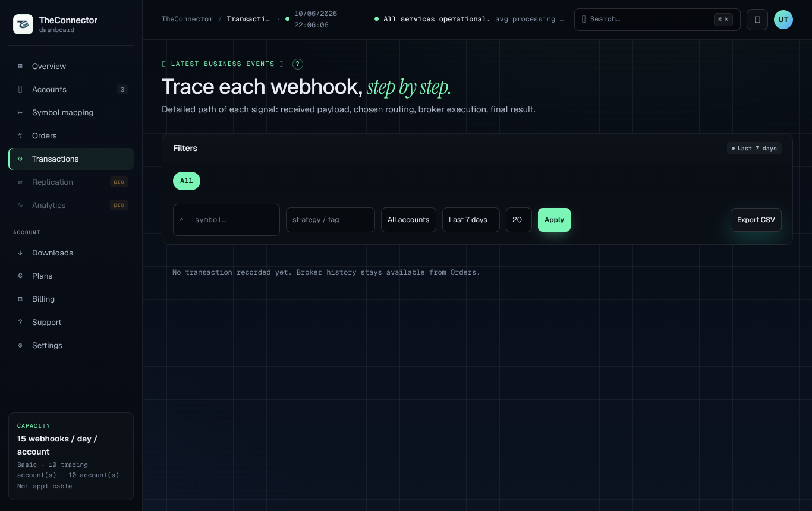Open Symbol mapping
The width and height of the screenshot is (812, 511).
[x=71, y=112]
